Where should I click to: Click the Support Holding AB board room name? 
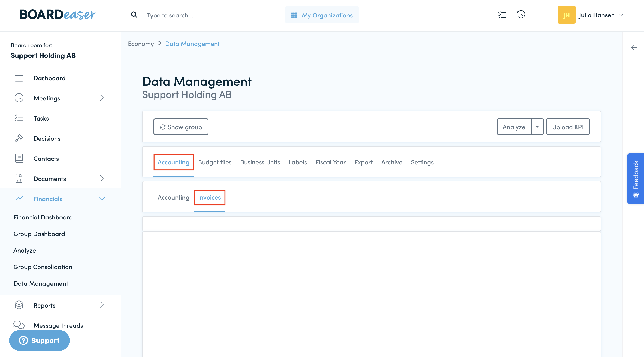[43, 55]
